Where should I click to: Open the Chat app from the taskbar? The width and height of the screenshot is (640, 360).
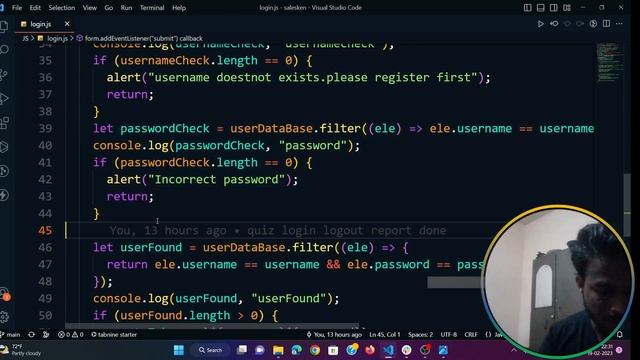(x=260, y=350)
